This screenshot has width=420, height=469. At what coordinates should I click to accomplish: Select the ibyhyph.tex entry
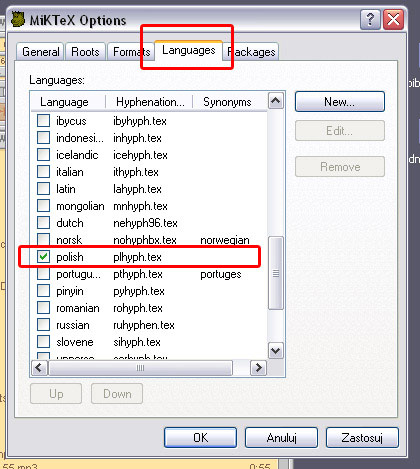point(140,121)
